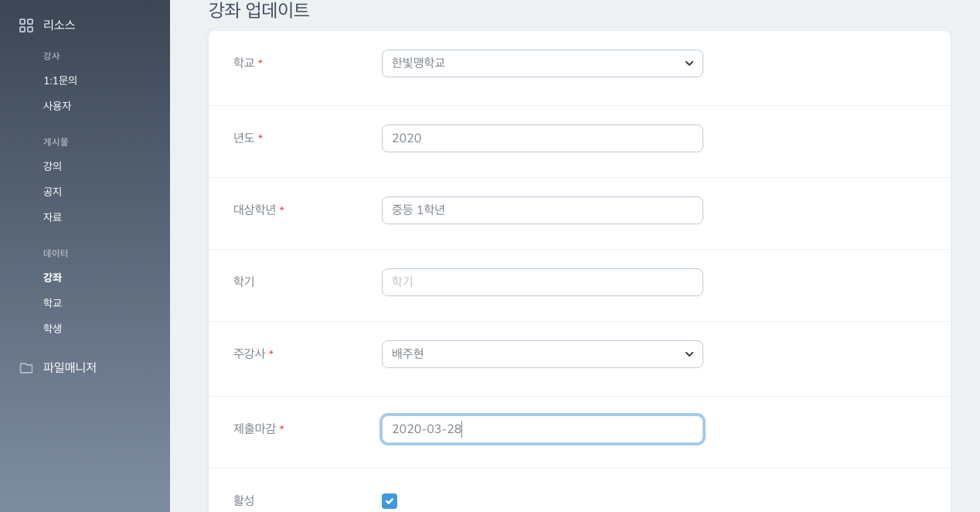Open the 파일매니저 section
Image resolution: width=980 pixels, height=512 pixels.
click(x=70, y=368)
